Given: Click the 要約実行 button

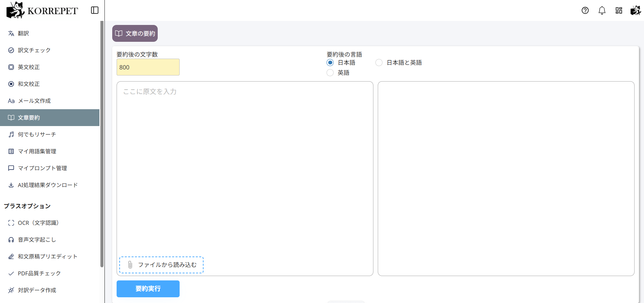Looking at the screenshot, I should coord(148,289).
